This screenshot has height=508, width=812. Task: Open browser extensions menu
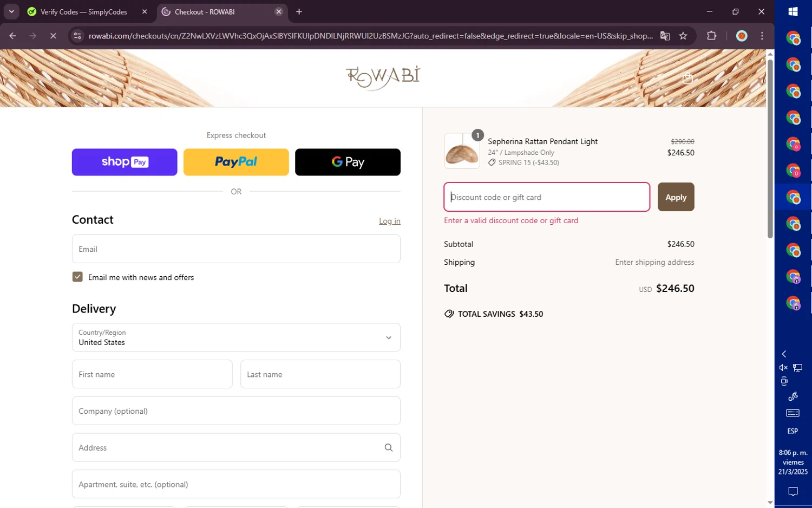click(712, 36)
